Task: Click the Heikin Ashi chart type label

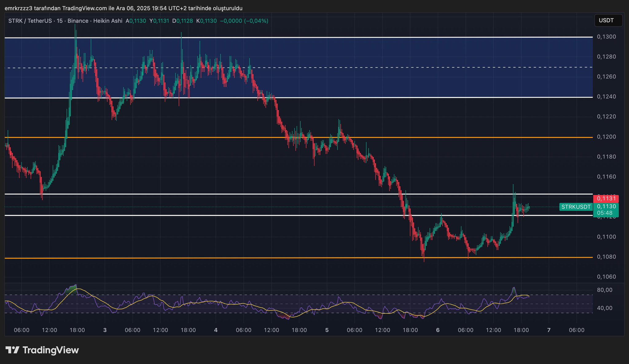Action: tap(107, 21)
